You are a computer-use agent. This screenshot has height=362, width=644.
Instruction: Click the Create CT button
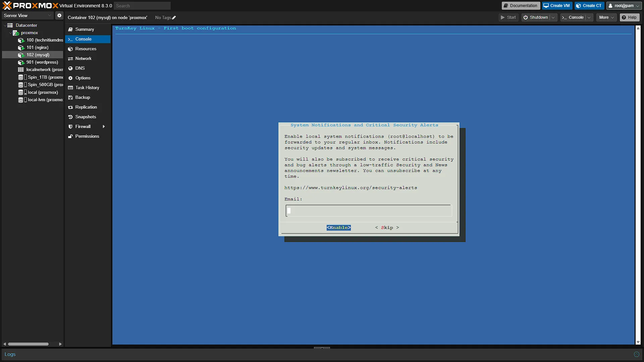pos(589,6)
